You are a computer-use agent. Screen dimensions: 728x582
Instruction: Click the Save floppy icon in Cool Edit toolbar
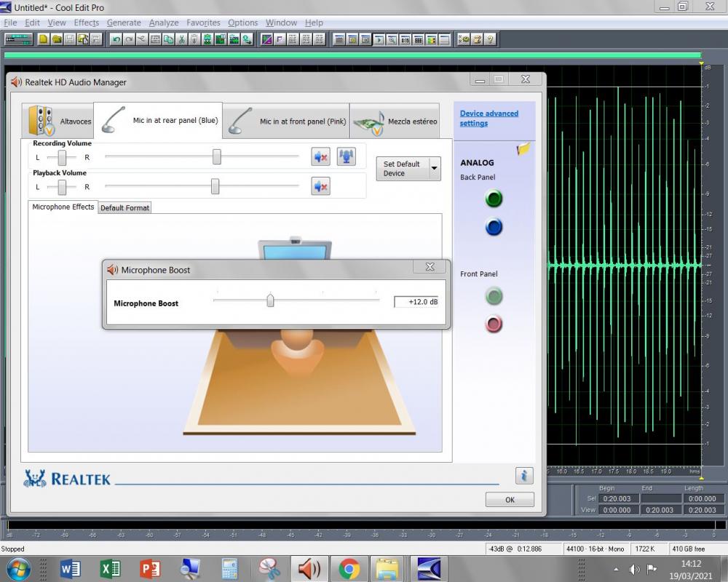coord(70,39)
